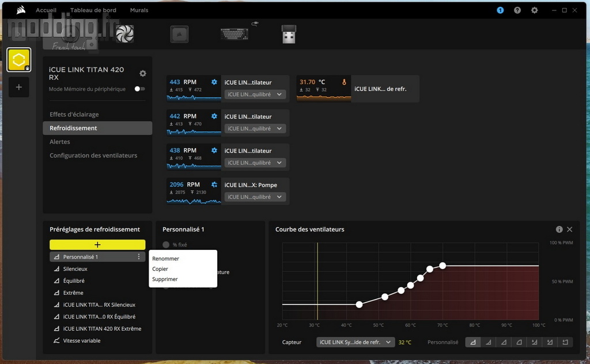Screen dimensions: 590x364
Task: Choose Supprimer from the context menu
Action: 165,279
